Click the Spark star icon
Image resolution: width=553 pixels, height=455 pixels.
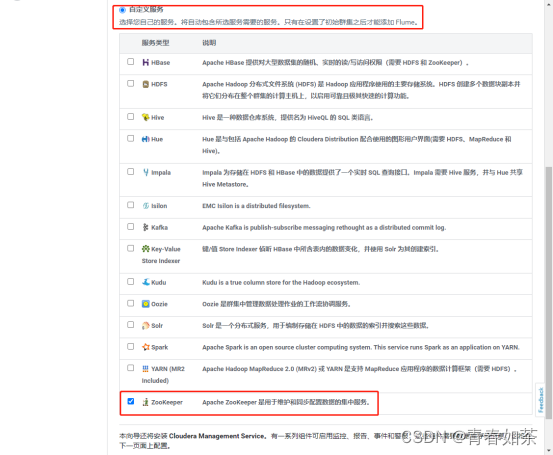click(x=146, y=347)
